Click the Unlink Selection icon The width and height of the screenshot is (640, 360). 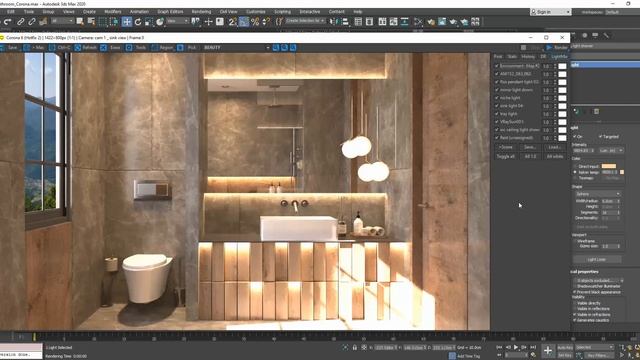31,22
